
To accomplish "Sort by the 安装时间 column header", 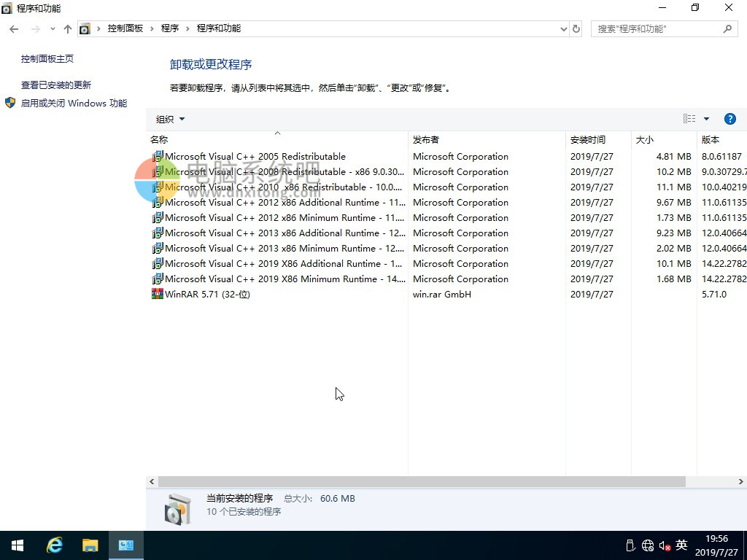I will tap(598, 139).
